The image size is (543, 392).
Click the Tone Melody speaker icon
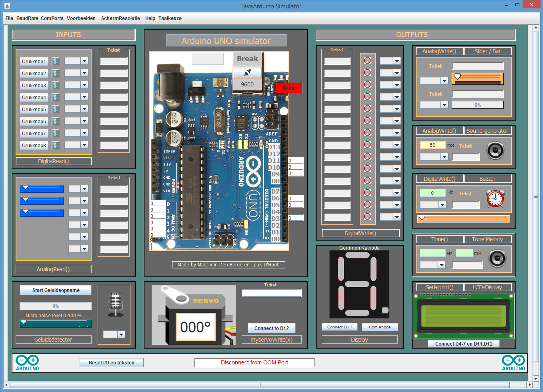tap(497, 258)
